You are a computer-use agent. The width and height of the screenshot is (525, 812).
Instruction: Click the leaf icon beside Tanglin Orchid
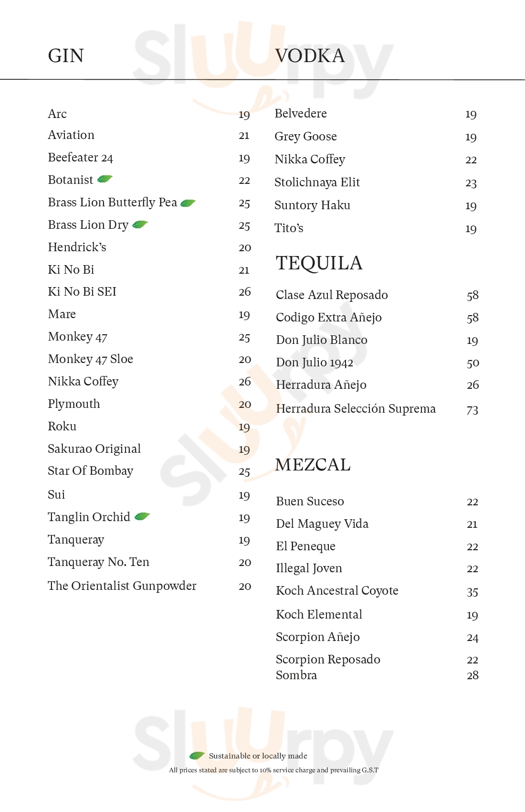click(x=142, y=516)
